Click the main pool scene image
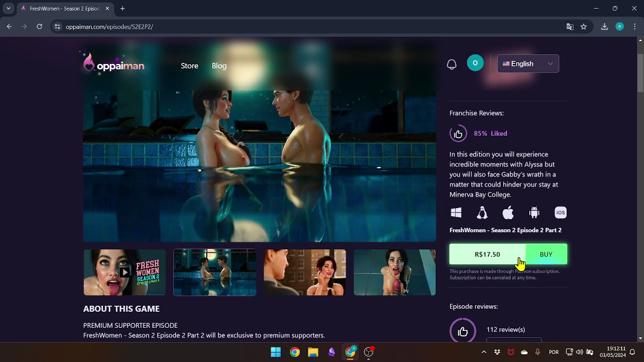This screenshot has height=362, width=644. tap(260, 166)
